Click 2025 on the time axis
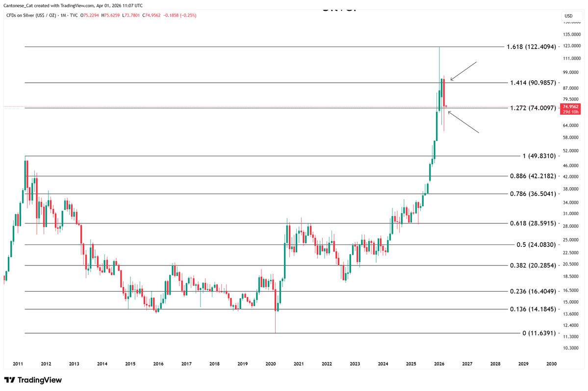Image resolution: width=588 pixels, height=391 pixels. [411, 364]
